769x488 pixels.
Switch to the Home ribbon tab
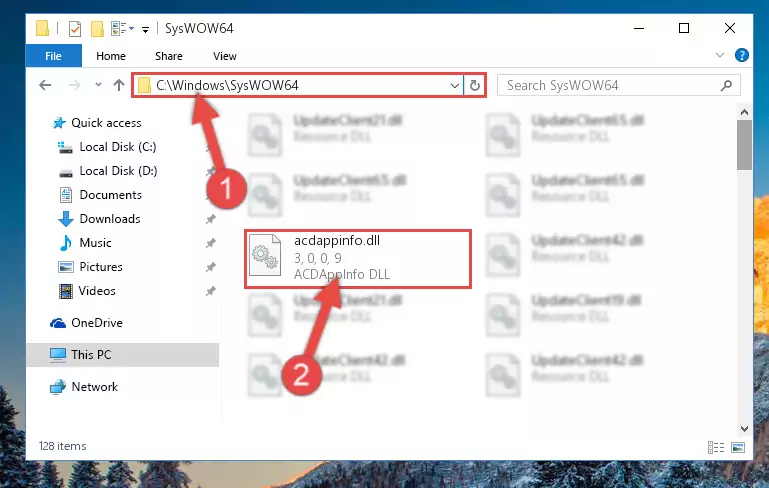(111, 56)
